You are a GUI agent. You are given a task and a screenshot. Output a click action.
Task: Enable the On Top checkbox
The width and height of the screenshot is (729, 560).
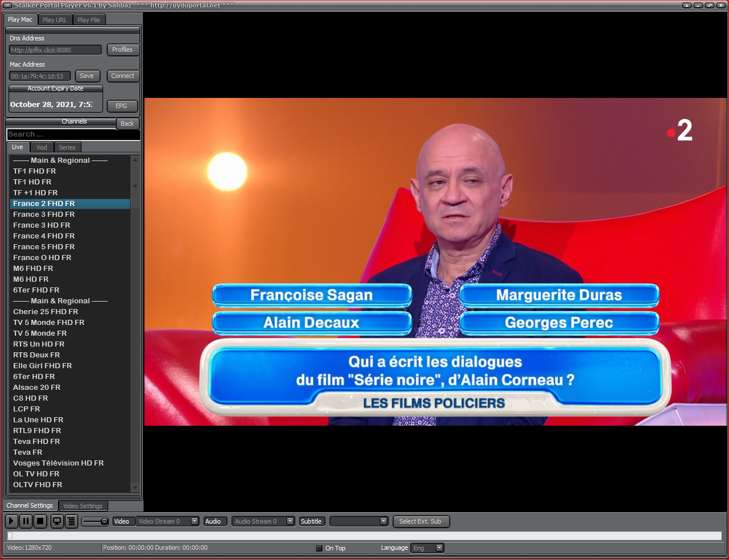(319, 548)
